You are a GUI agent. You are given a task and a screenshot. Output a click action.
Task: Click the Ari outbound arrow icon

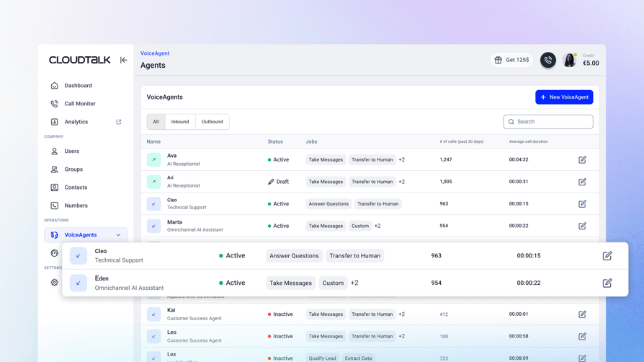point(153,182)
